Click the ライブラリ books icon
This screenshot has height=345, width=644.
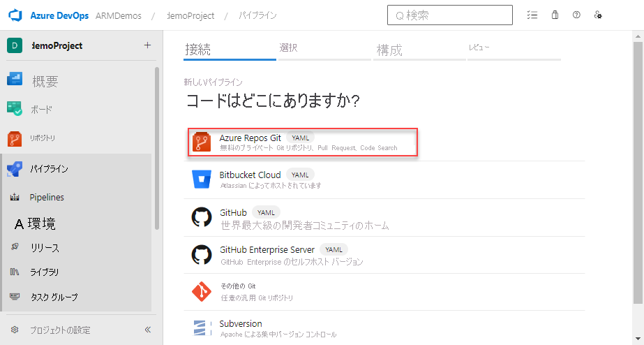(15, 272)
